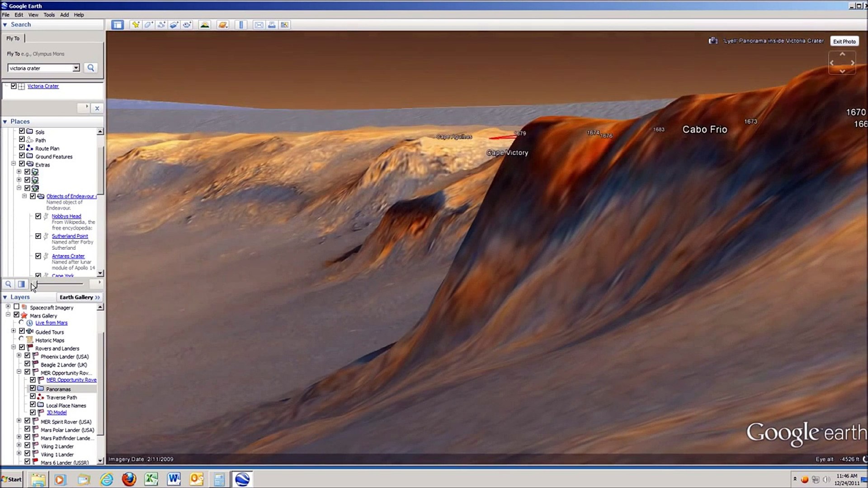Select the Add Path tool
Viewport: 868px width, 488px height.
[161, 25]
